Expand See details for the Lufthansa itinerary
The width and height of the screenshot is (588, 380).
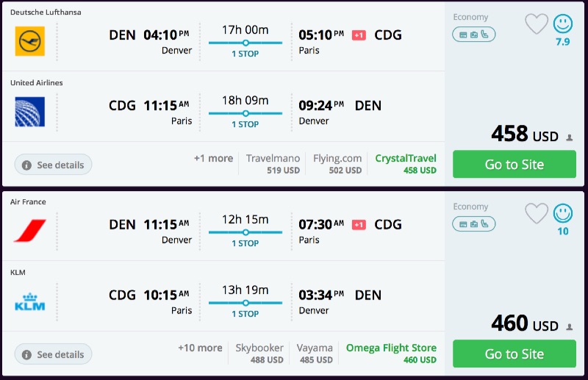click(x=53, y=165)
